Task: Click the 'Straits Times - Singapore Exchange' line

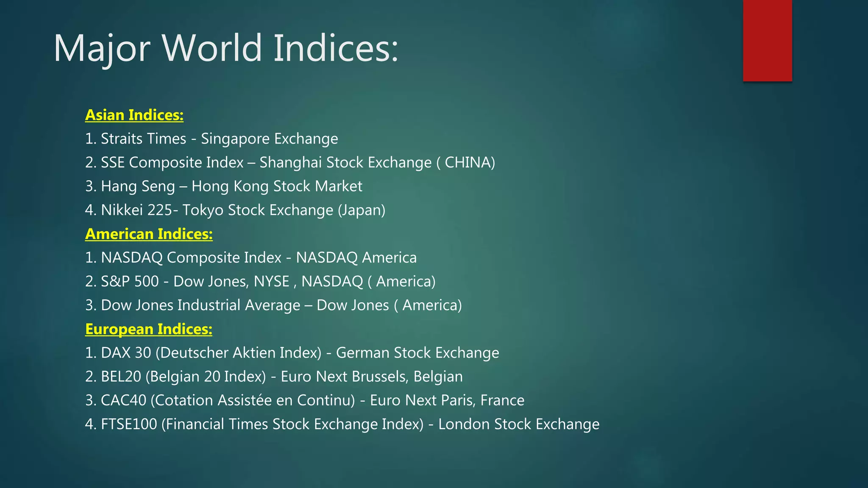Action: point(211,139)
